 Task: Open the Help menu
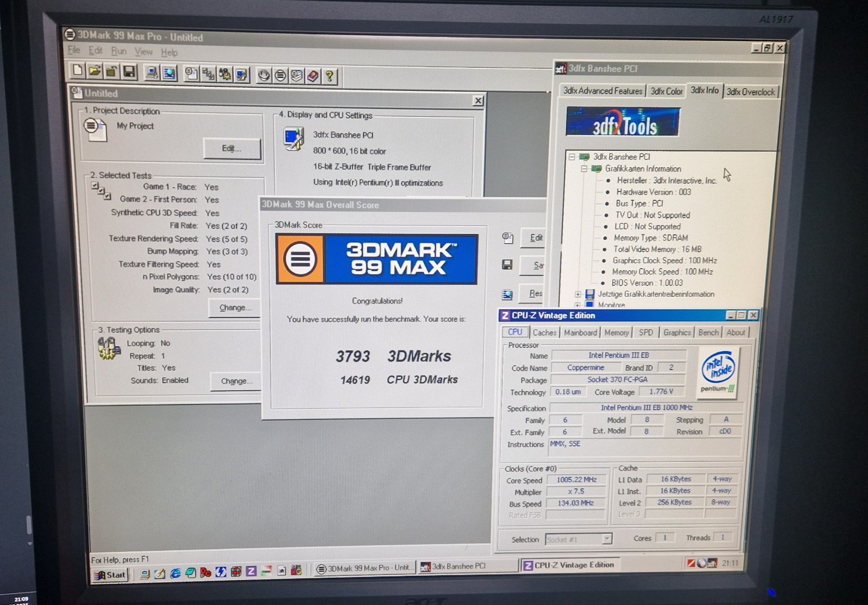click(169, 53)
